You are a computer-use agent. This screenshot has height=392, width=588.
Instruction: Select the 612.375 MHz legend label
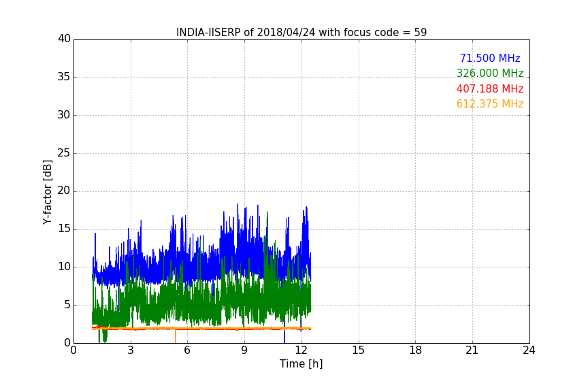tap(490, 104)
